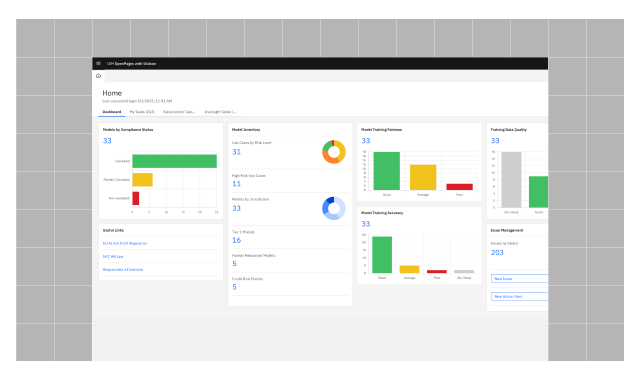Screen dimensions: 640x380
Task: Click red Poor bar in Model Training Fairness
Action: (460, 187)
